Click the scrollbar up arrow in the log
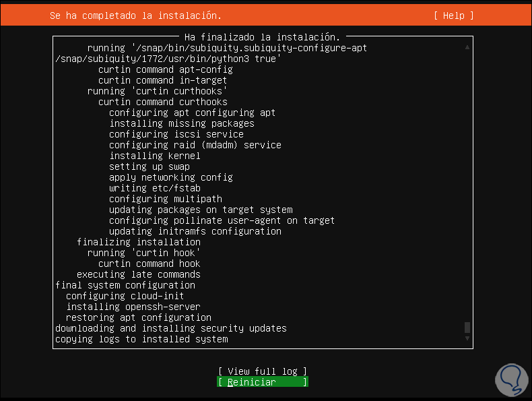The width and height of the screenshot is (532, 401). click(467, 48)
